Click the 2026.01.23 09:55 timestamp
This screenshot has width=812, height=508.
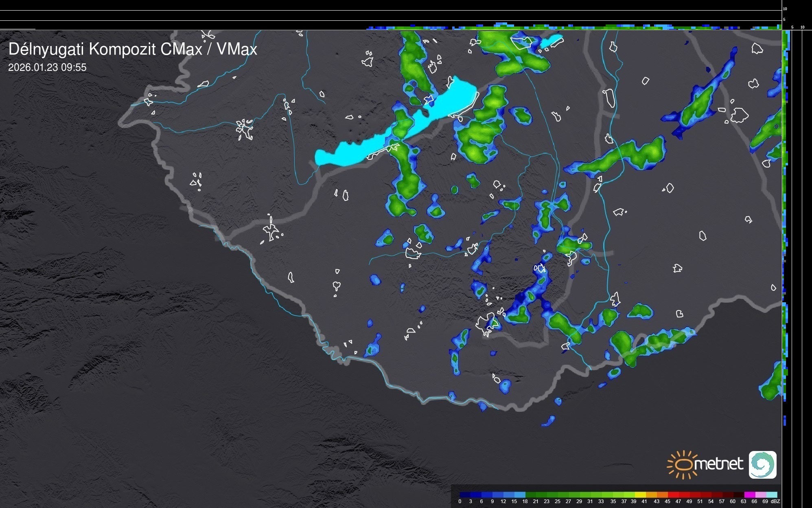[x=47, y=67]
